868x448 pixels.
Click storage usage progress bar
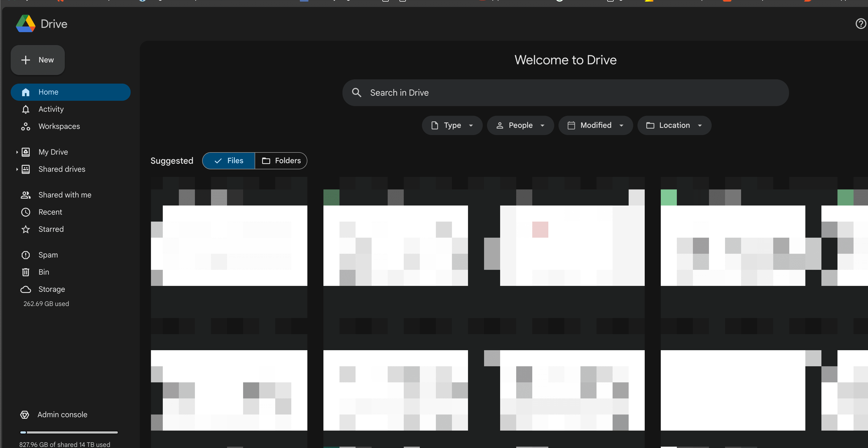69,432
